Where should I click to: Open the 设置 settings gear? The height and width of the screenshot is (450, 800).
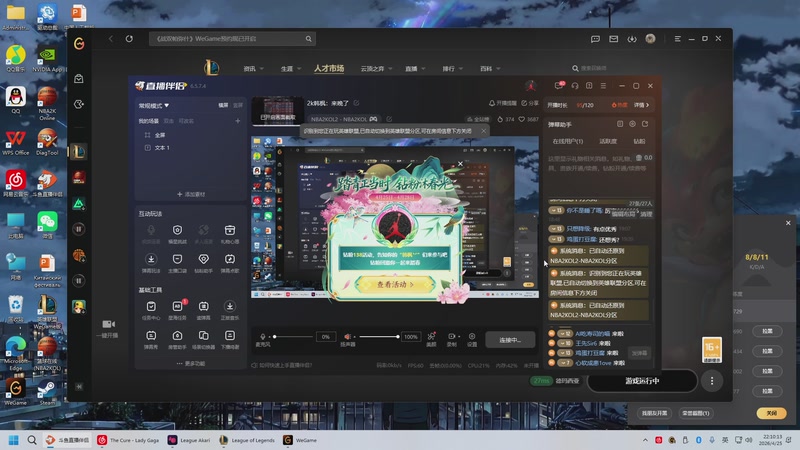pyautogui.click(x=472, y=339)
